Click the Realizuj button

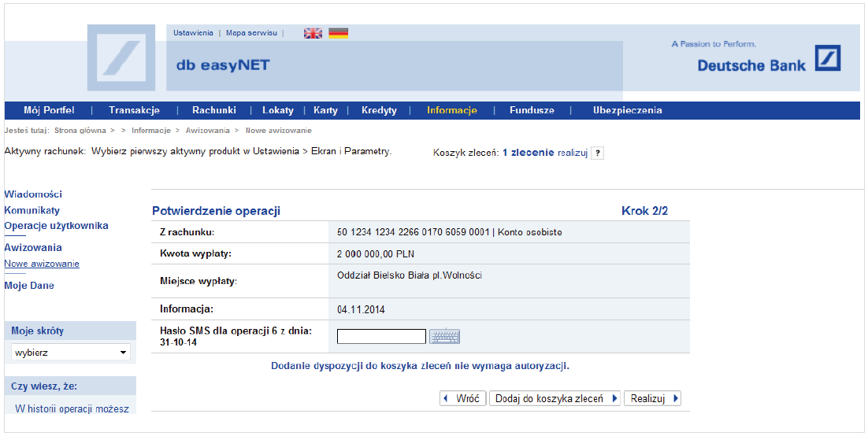652,398
